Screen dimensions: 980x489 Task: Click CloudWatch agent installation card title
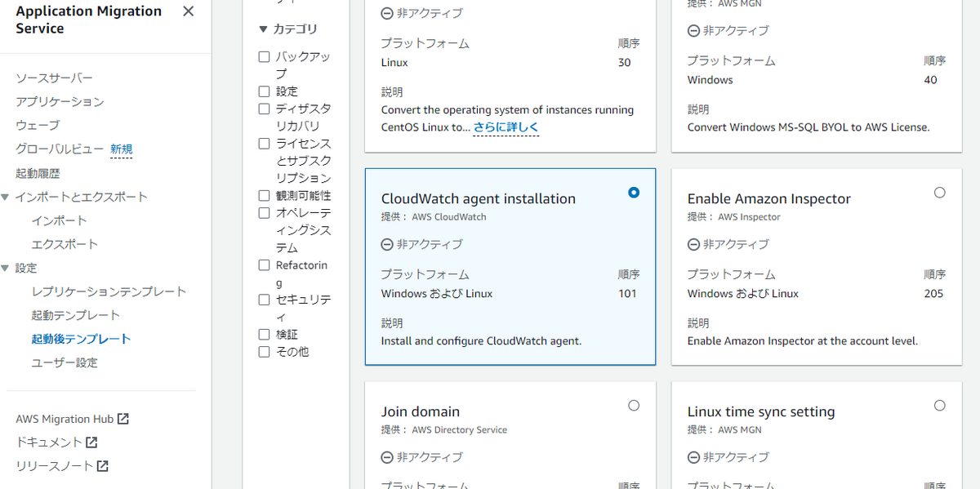click(x=479, y=198)
